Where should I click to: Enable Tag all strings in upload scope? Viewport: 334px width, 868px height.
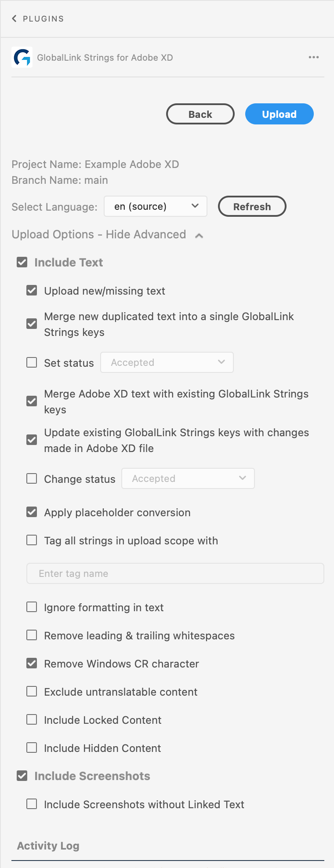[x=32, y=540]
